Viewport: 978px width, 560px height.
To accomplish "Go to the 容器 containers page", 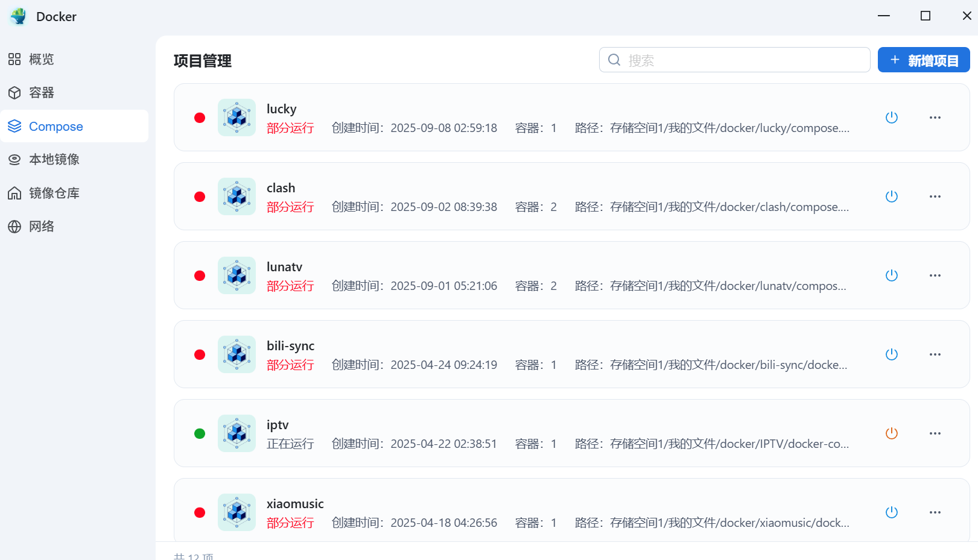I will [74, 92].
